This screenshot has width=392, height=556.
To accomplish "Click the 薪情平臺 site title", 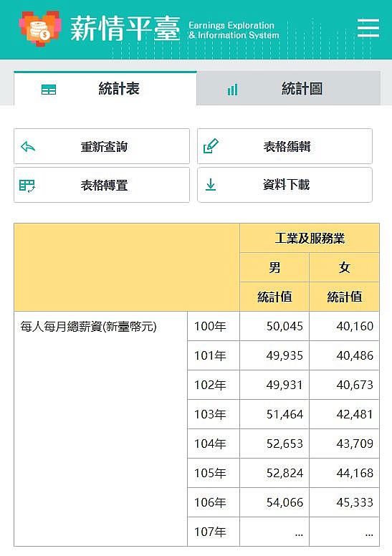I will point(125,29).
